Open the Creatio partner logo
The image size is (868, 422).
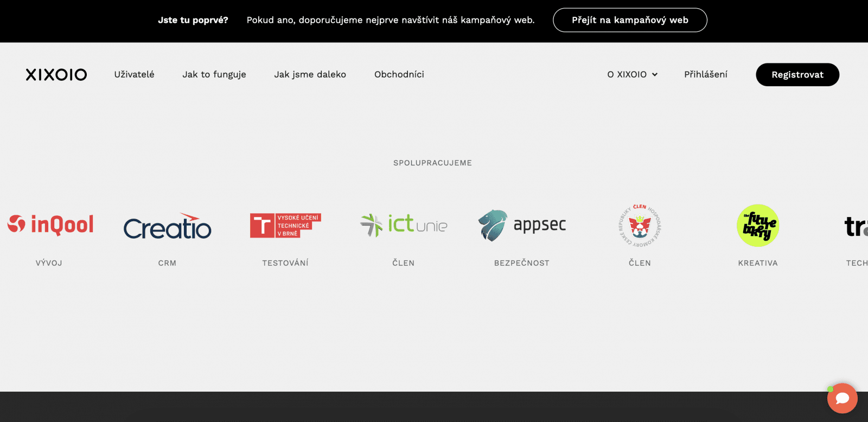click(168, 226)
